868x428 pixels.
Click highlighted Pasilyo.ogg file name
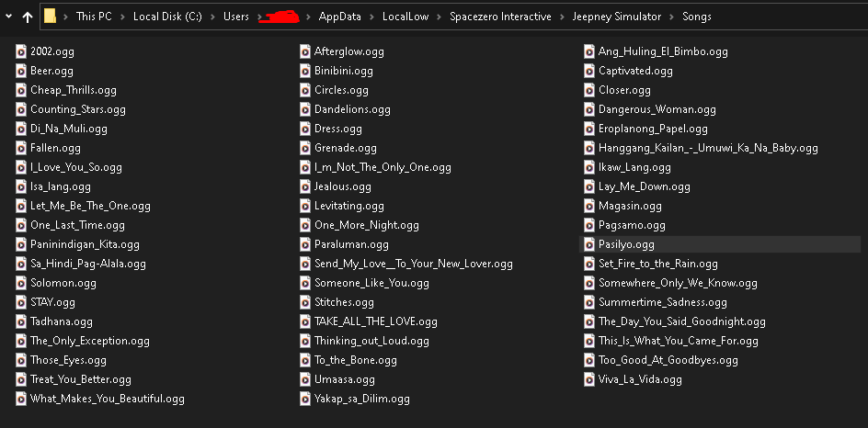click(x=626, y=244)
